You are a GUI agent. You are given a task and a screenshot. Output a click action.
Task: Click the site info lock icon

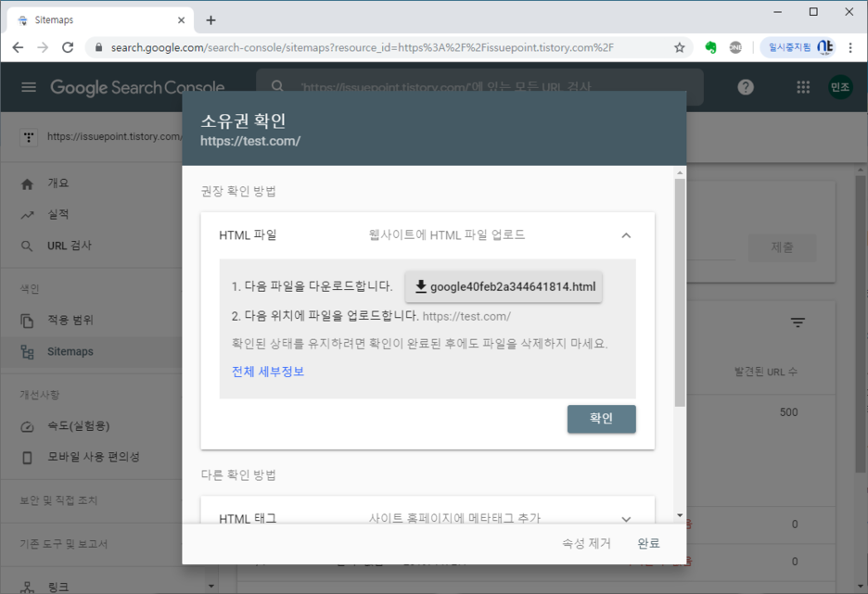(x=98, y=47)
